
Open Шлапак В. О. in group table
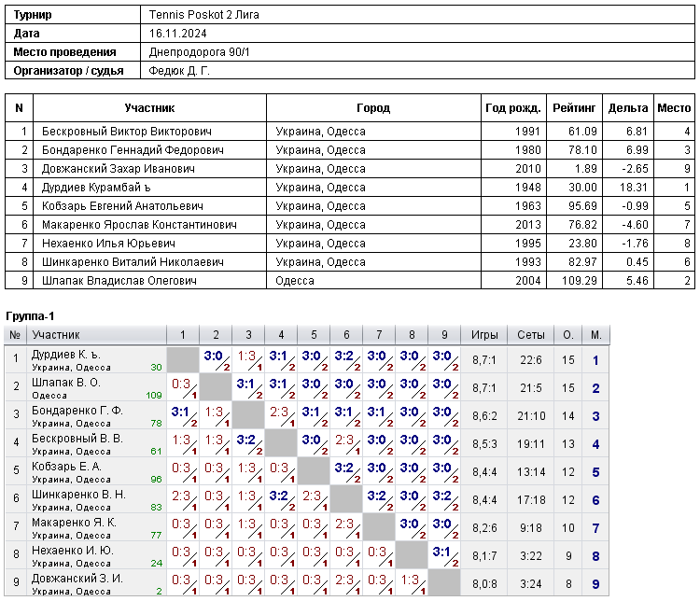(65, 383)
